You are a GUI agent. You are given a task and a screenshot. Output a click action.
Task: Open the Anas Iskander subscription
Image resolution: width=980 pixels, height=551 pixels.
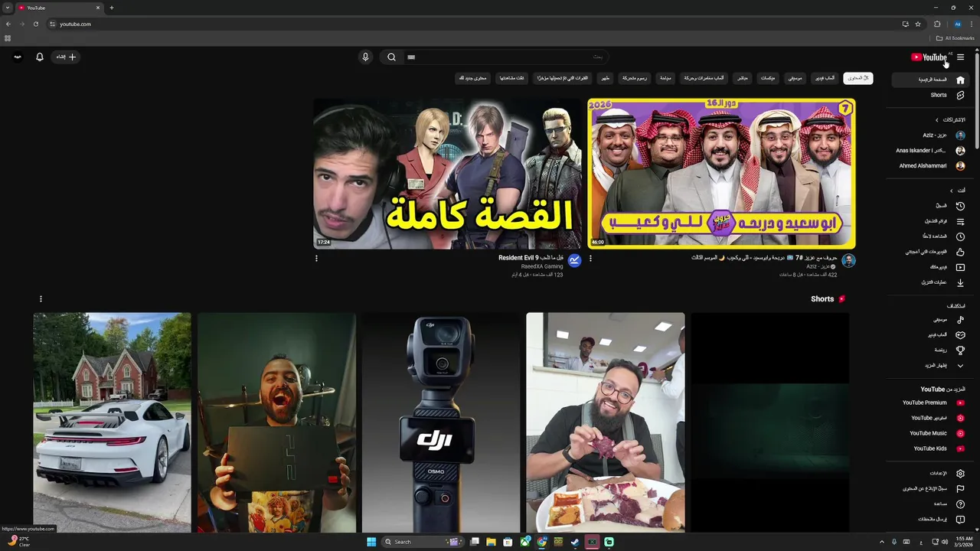click(x=929, y=151)
